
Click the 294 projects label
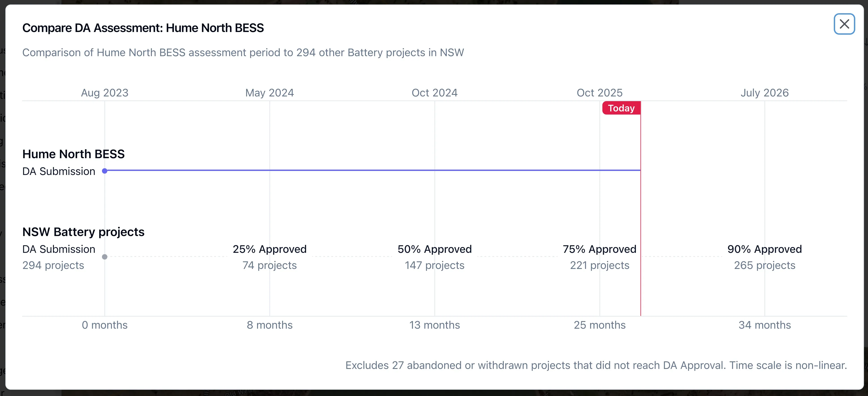tap(53, 266)
